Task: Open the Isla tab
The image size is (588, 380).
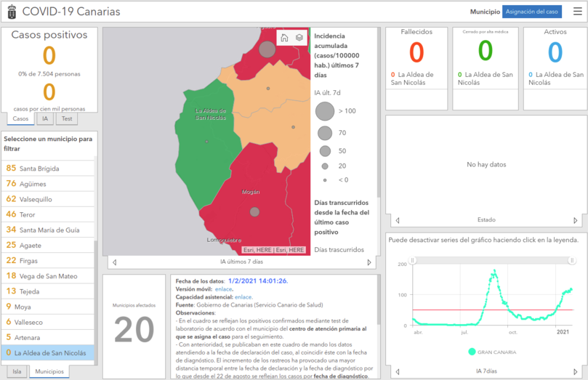Action: click(x=17, y=371)
